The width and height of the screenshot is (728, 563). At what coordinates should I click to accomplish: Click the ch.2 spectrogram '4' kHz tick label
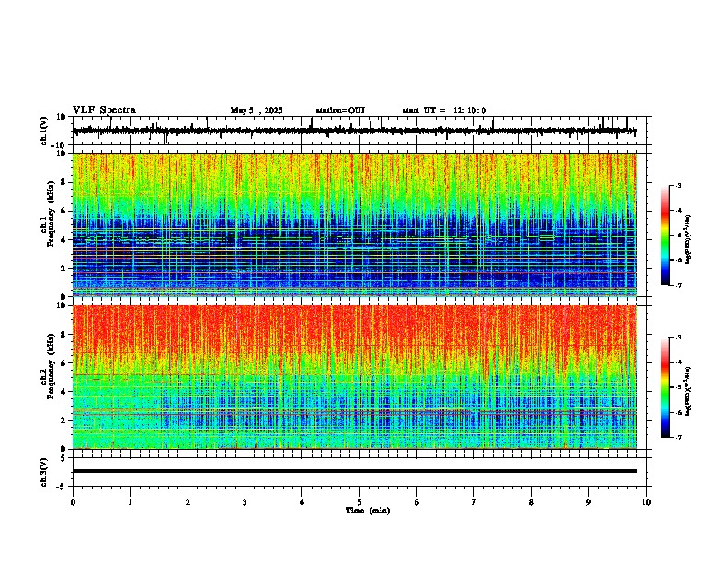click(63, 392)
